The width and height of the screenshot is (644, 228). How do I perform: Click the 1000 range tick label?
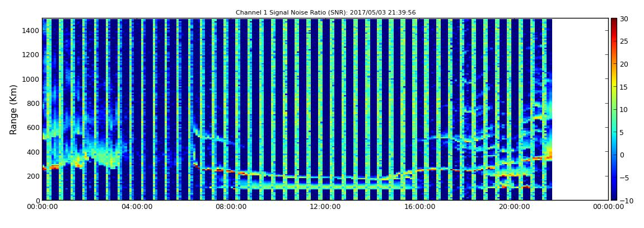tap(31, 79)
